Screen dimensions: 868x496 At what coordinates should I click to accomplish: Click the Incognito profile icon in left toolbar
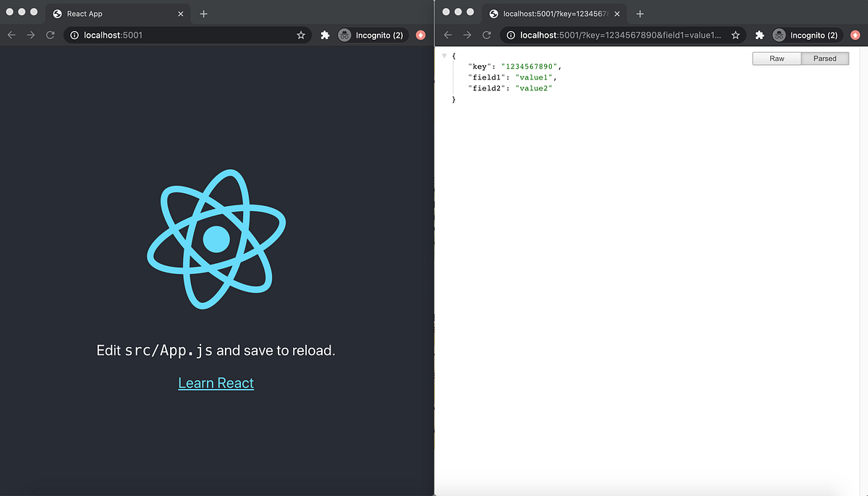(344, 34)
